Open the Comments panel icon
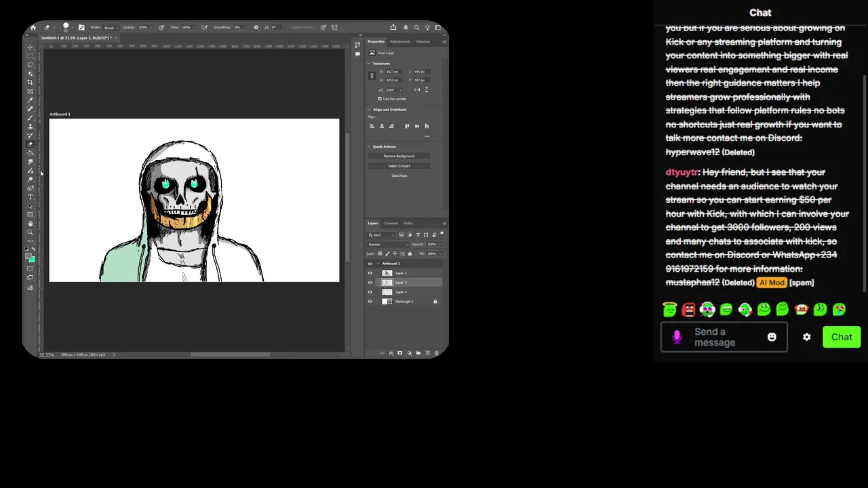Image resolution: width=868 pixels, height=488 pixels. coord(357,54)
